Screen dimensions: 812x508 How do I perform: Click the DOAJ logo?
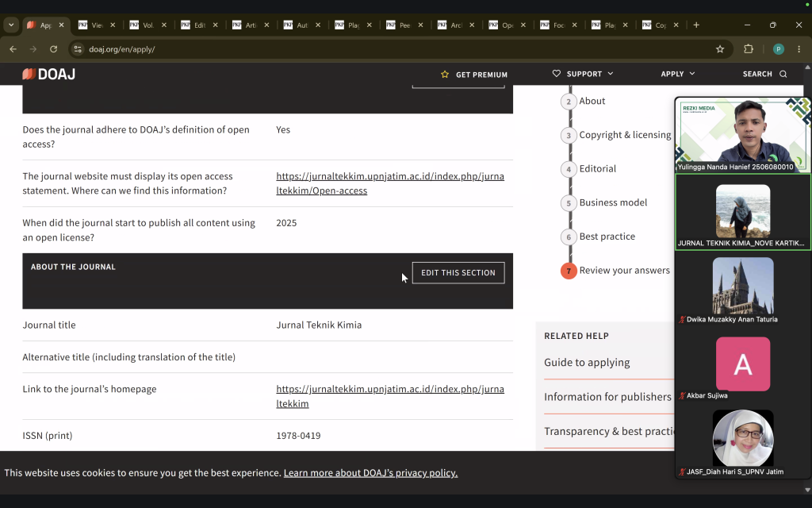click(48, 74)
